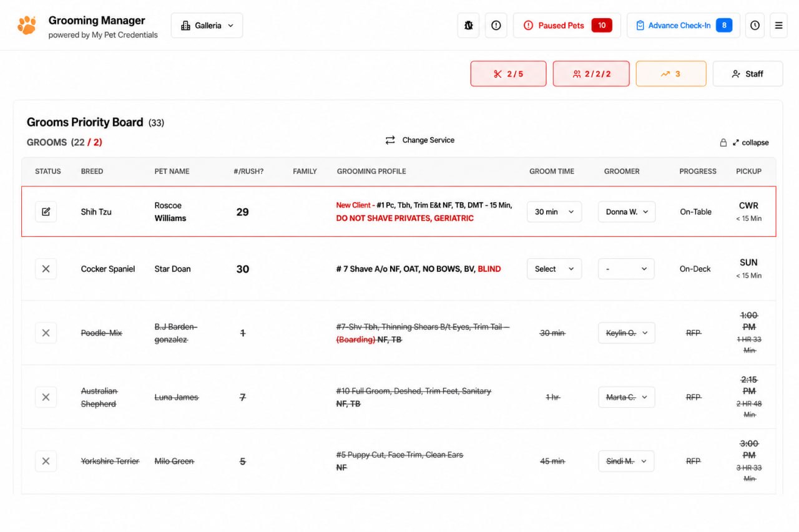Click the X status button for Star Doan
Viewport: 799px width, 532px height.
(46, 269)
